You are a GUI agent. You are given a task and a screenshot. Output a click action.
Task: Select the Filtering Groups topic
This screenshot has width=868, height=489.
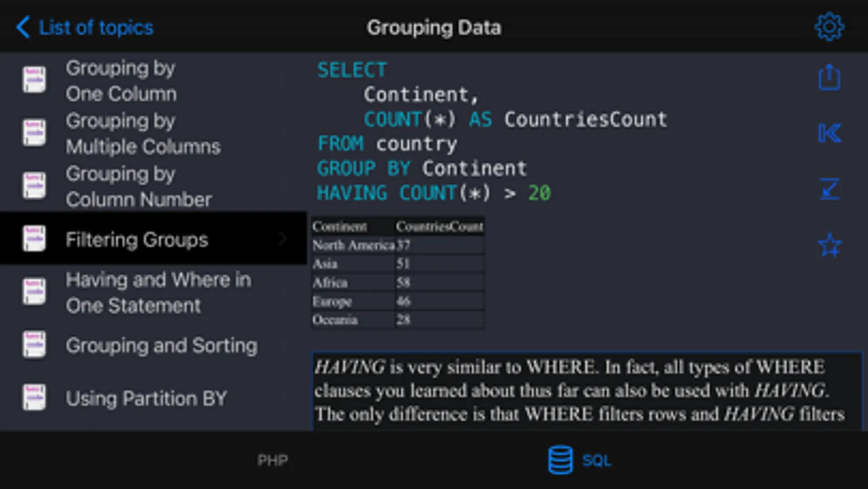[153, 239]
